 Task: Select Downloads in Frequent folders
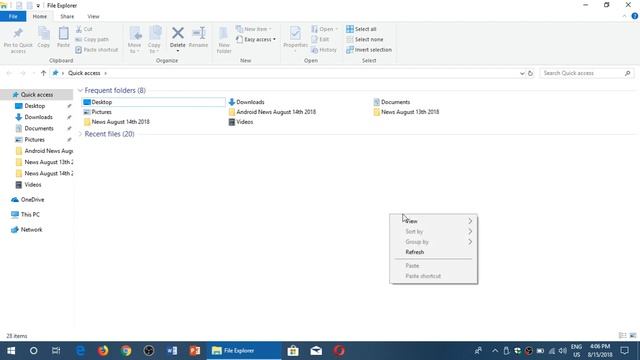click(247, 102)
